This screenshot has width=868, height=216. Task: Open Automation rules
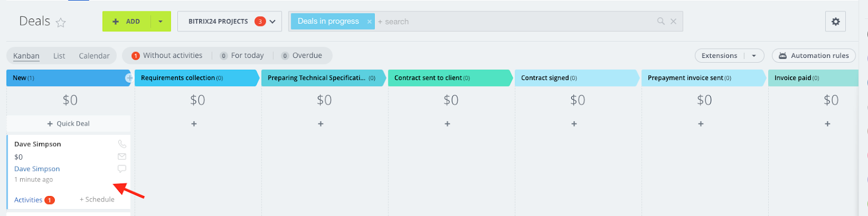[814, 56]
